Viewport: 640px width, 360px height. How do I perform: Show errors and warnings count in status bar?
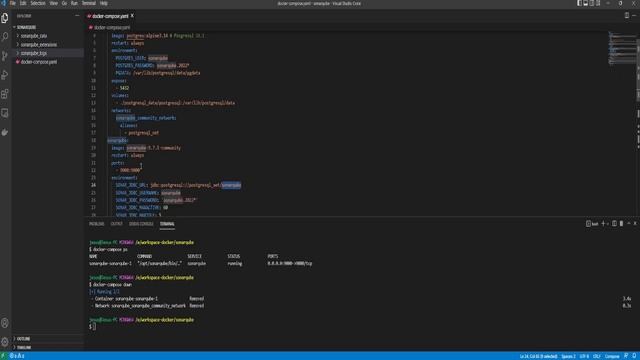tap(17, 356)
